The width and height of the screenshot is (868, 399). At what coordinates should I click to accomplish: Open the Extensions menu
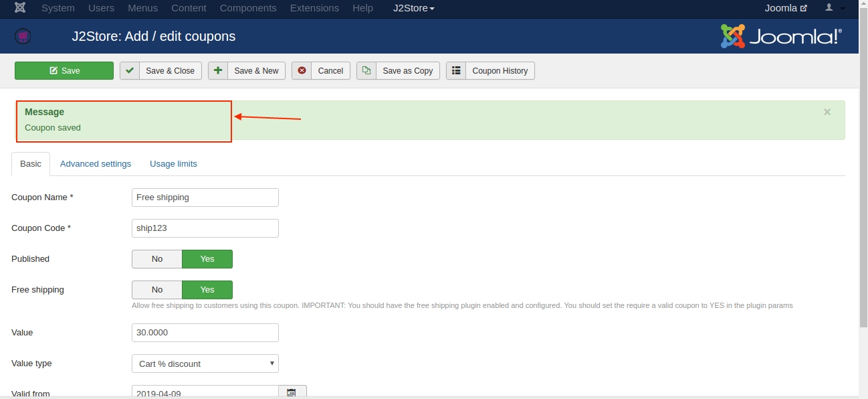pos(314,8)
